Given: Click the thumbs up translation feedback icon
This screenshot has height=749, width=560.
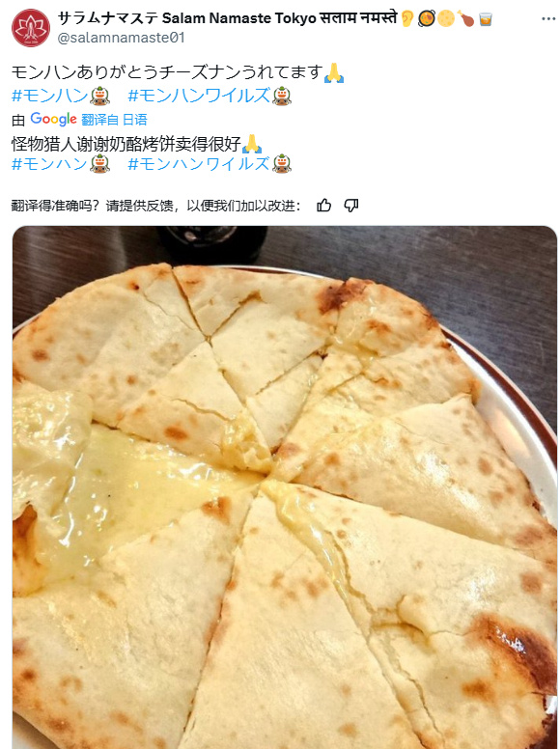Looking at the screenshot, I should 324,206.
